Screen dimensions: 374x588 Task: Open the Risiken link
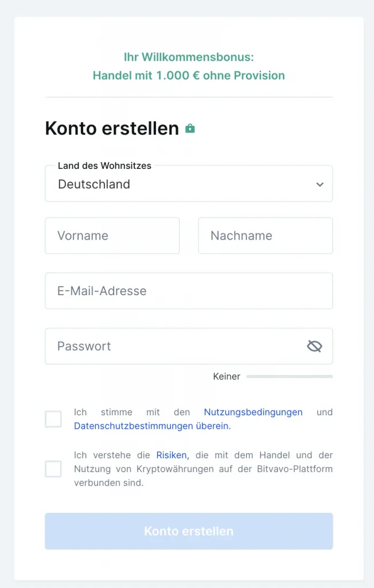click(172, 455)
